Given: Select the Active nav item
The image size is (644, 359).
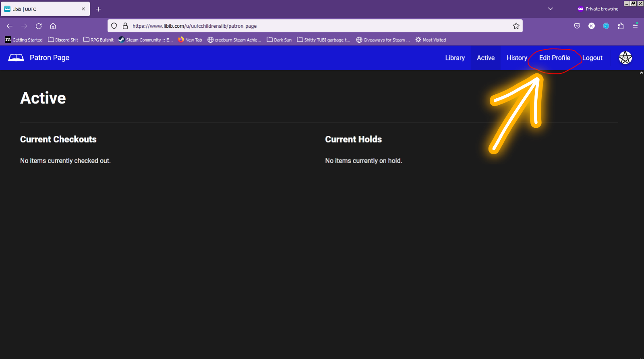Looking at the screenshot, I should click(486, 58).
